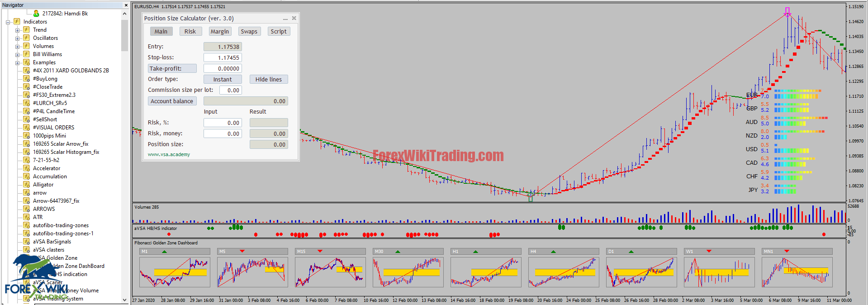Image resolution: width=868 pixels, height=305 pixels.
Task: Switch to the Margin tab
Action: click(x=220, y=31)
